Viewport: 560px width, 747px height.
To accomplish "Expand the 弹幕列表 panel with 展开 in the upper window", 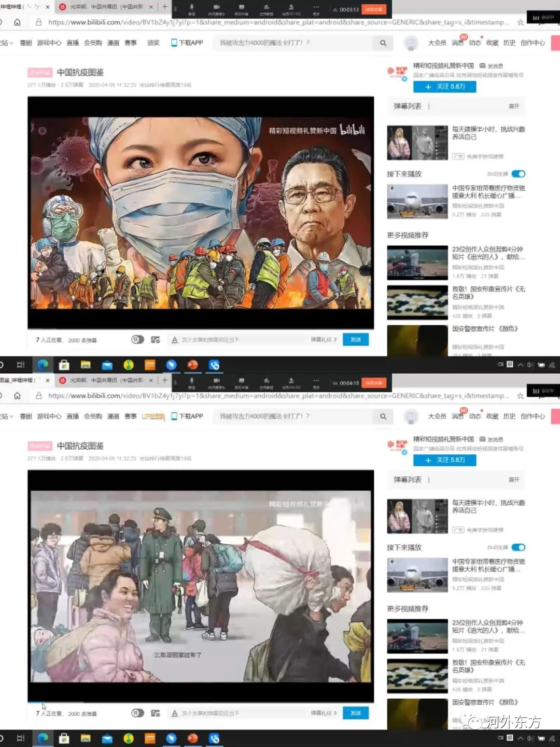I will 513,106.
